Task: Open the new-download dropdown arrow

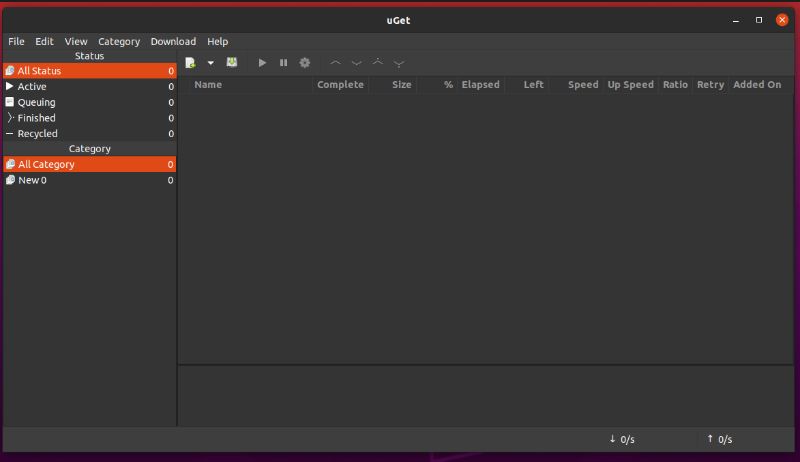Action: click(x=210, y=63)
